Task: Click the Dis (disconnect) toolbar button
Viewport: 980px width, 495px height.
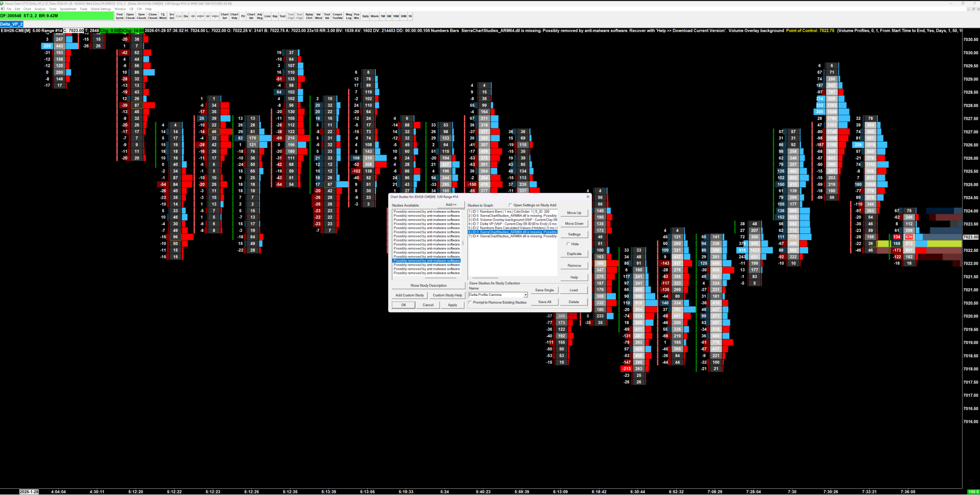Action: (186, 16)
